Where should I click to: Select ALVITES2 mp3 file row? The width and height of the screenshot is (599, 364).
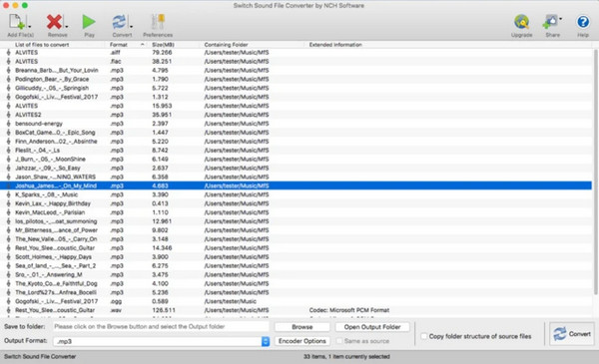click(297, 115)
